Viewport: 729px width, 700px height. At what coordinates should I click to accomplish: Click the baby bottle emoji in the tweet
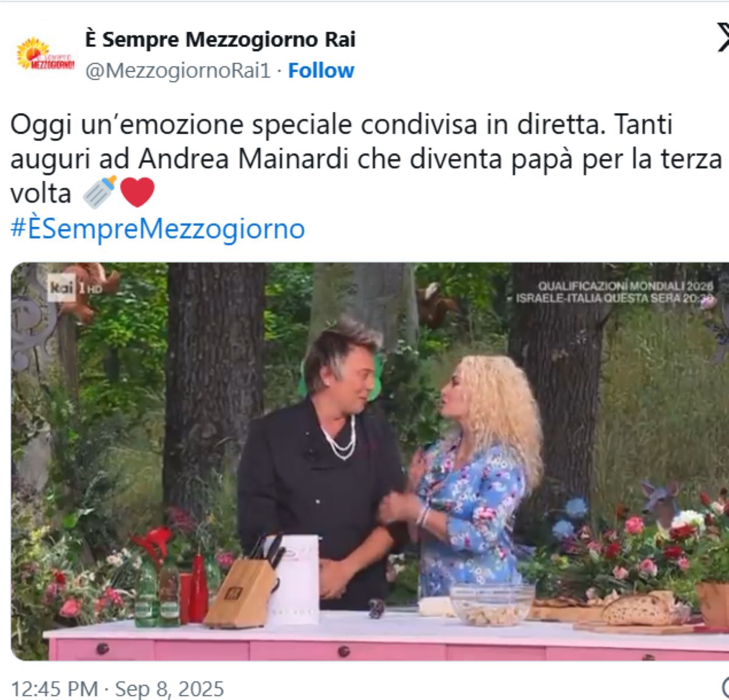pyautogui.click(x=100, y=192)
